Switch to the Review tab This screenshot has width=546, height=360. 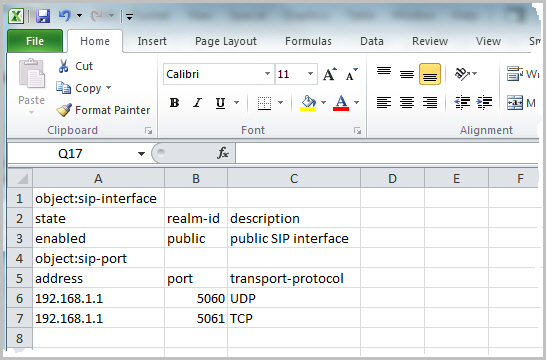[430, 41]
